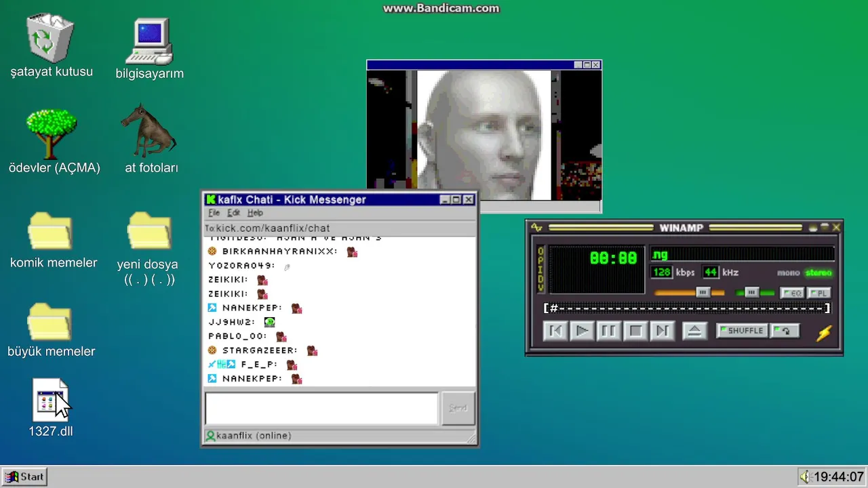Click the speaker volume tray icon
868x488 pixels.
click(x=805, y=476)
